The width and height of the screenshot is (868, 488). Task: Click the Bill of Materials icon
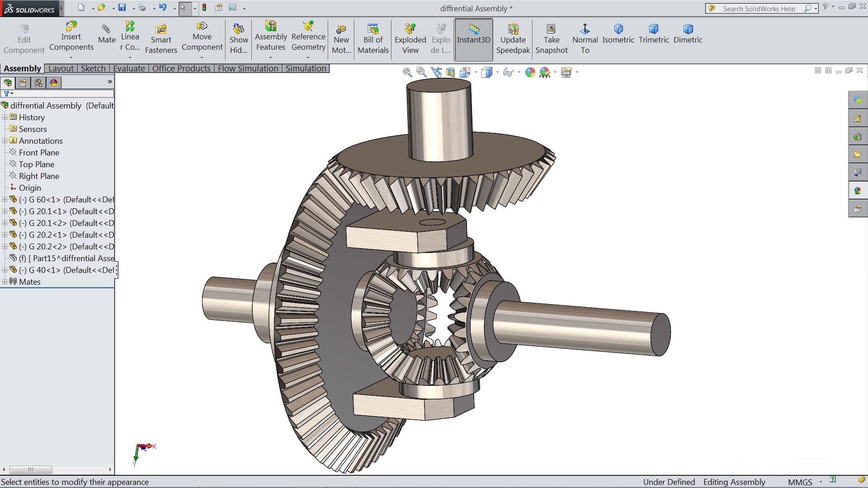click(x=373, y=39)
